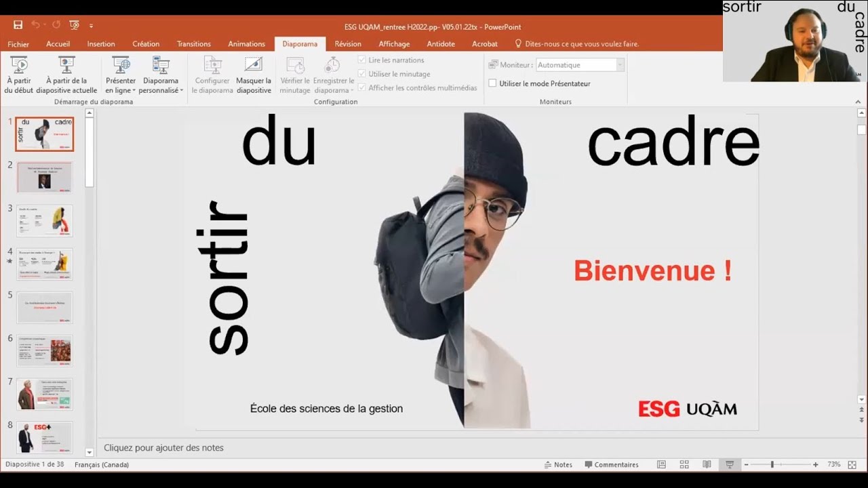Click the Dites-nous ce que vous voulez faire box

(x=577, y=44)
